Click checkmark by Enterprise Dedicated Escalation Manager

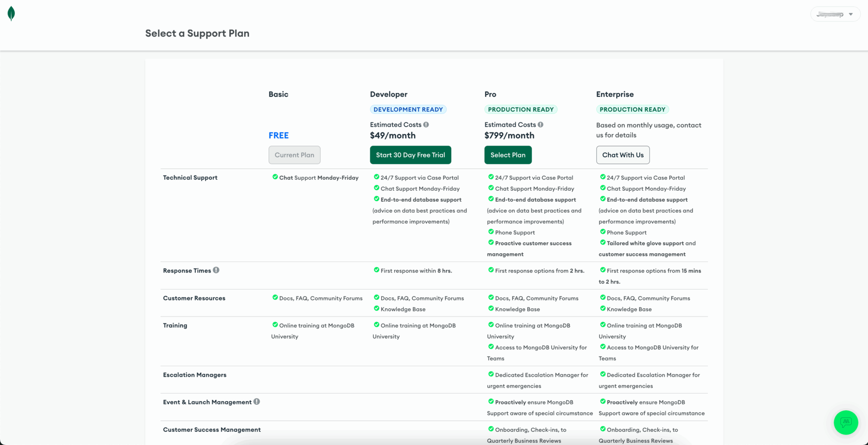[602, 374]
